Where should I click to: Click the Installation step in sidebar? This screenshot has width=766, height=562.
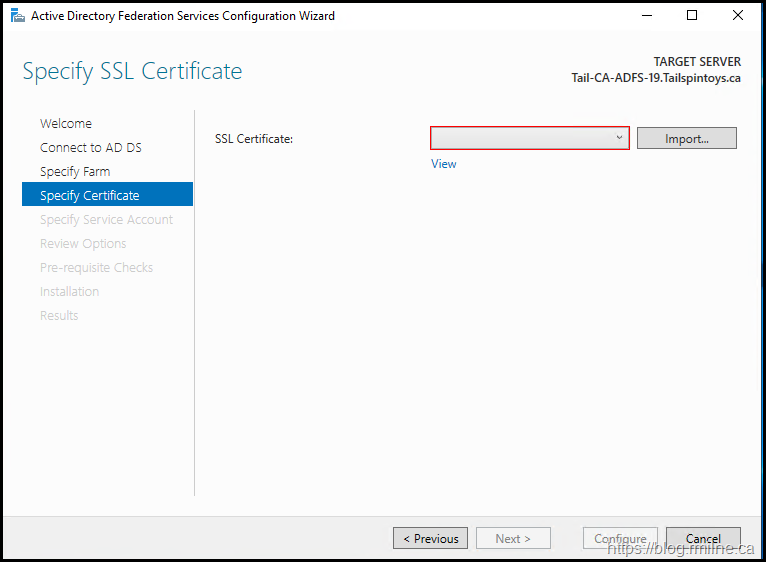(x=69, y=292)
